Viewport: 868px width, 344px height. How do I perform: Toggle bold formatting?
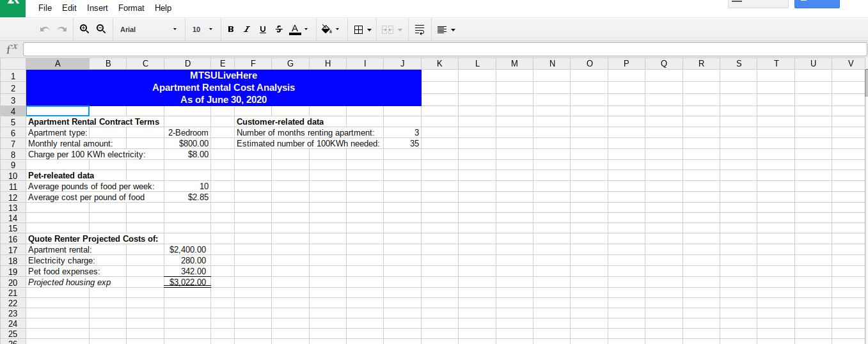tap(230, 29)
